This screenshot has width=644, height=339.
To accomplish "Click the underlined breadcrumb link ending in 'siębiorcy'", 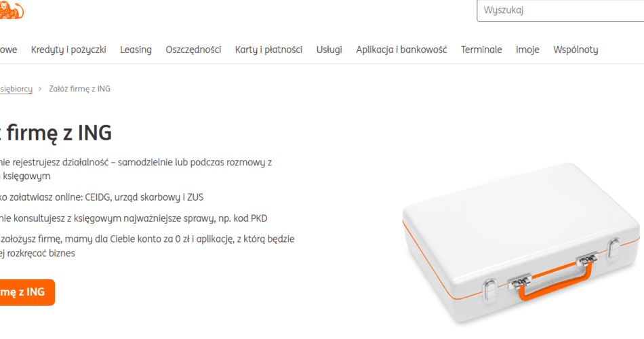I will click(x=16, y=89).
